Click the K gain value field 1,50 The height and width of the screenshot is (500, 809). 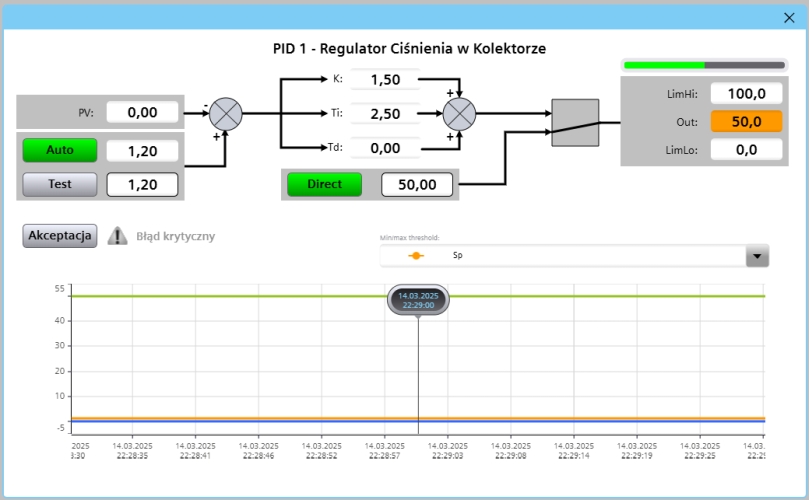click(385, 80)
